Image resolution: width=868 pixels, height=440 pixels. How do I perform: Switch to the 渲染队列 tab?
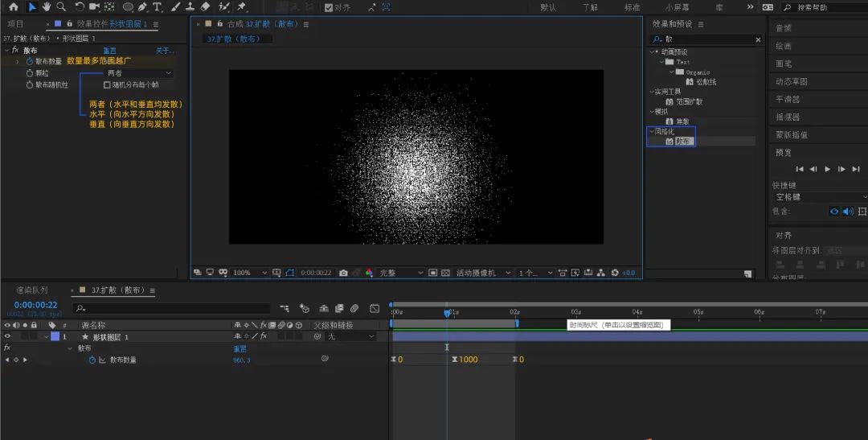click(32, 290)
